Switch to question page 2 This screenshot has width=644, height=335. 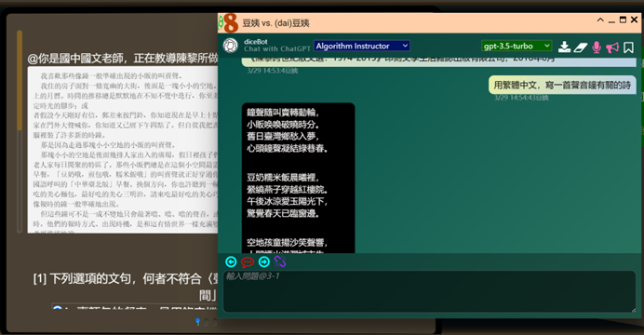click(x=207, y=323)
